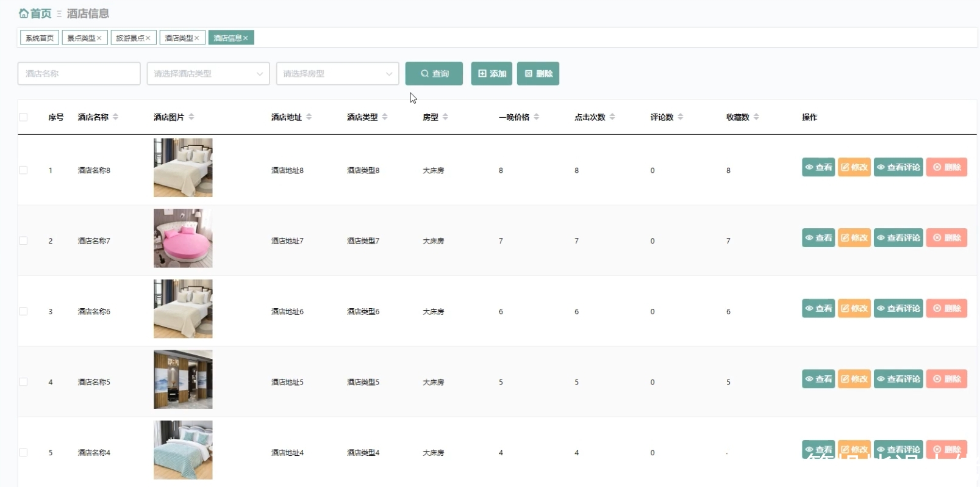Sort by 酒店名称 column arrows
980x487 pixels.
click(115, 117)
